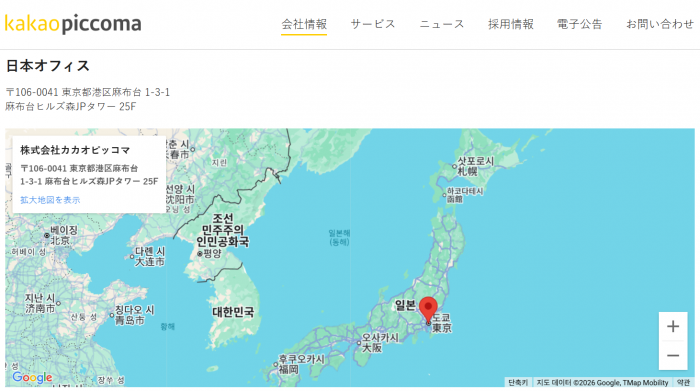Open the お問い合わせ page
The height and width of the screenshot is (391, 700).
click(660, 24)
